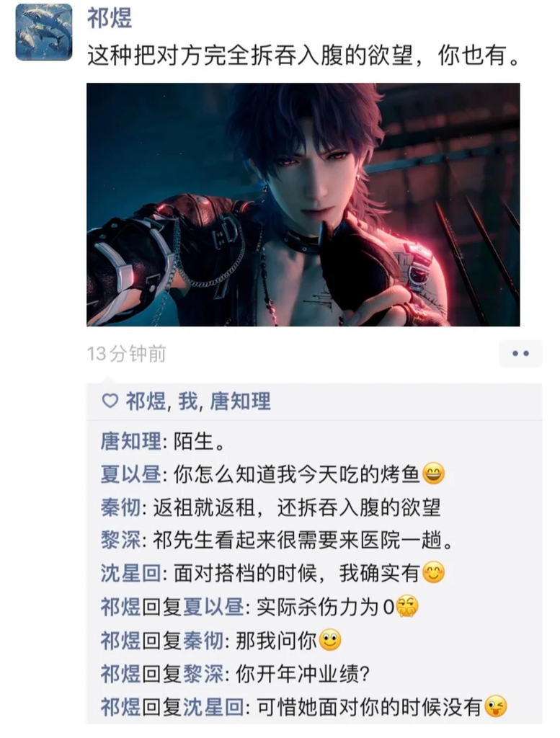560x738 pixels.
Task: Tap the post caption text
Action: [303, 56]
